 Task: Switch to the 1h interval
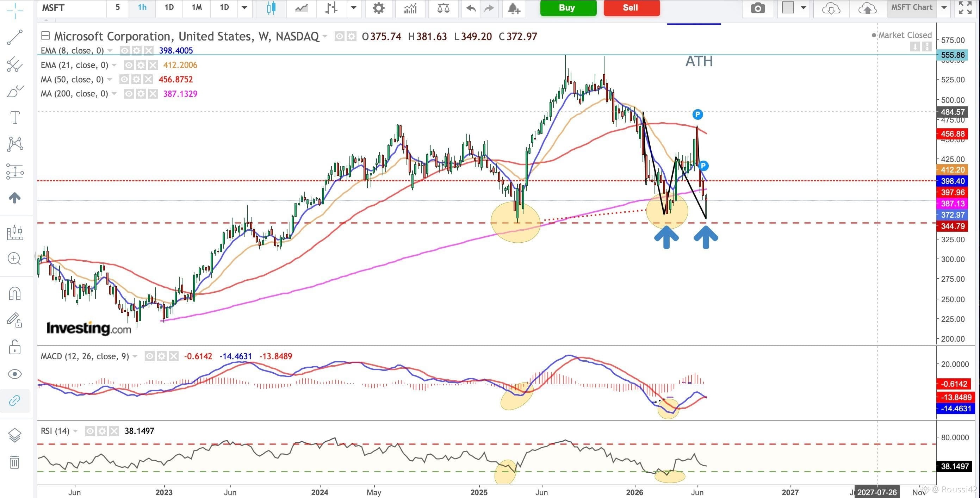pos(142,8)
